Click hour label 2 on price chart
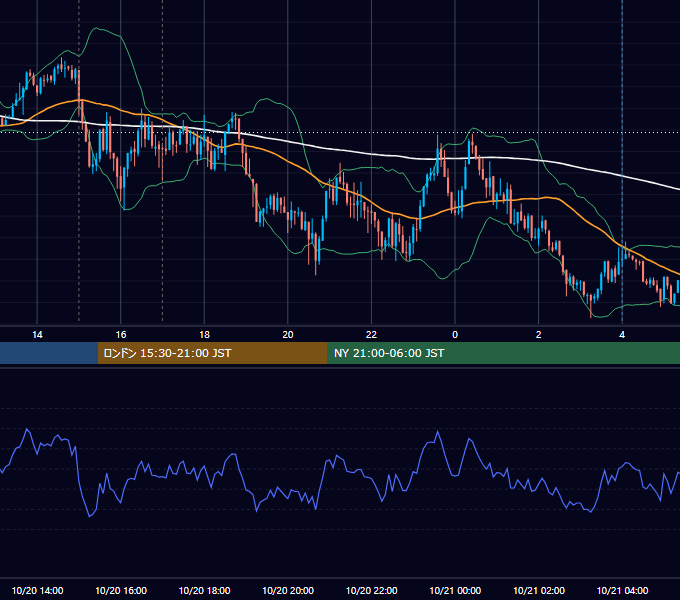The width and height of the screenshot is (680, 600). click(x=538, y=335)
